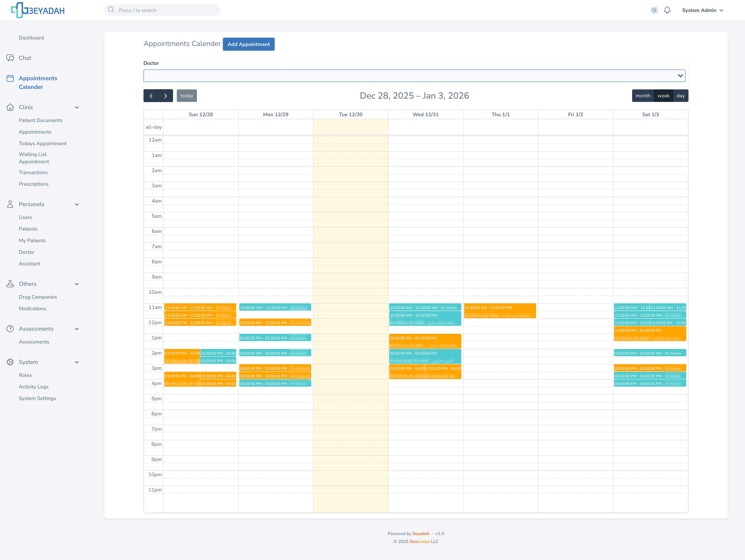Open Todays Appointment in sidebar

tap(42, 143)
